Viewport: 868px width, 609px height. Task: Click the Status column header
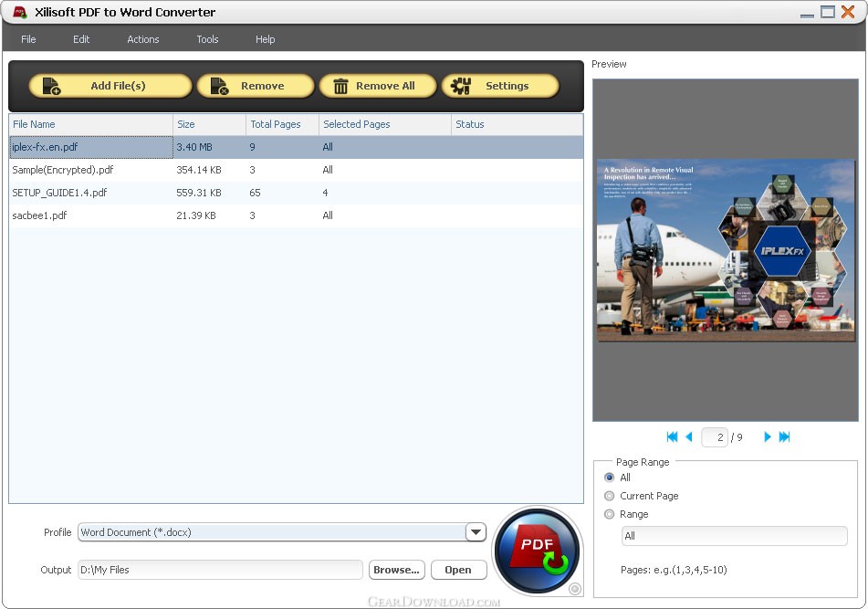point(517,124)
